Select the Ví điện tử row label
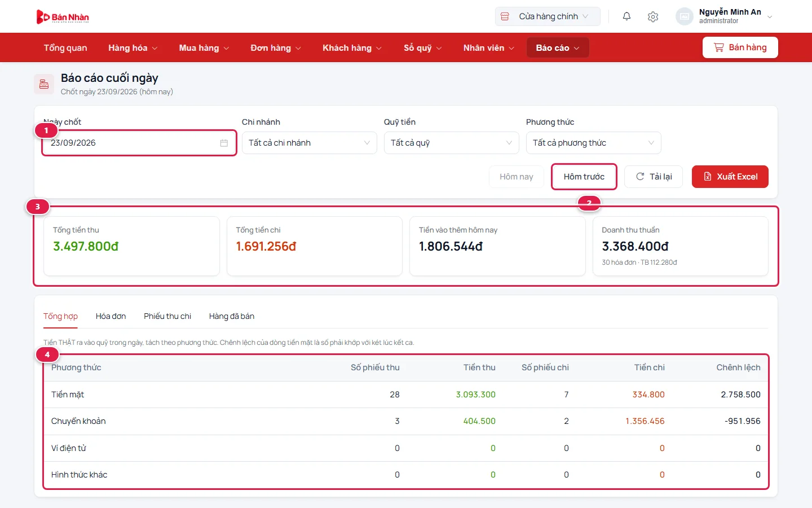Viewport: 812px width, 508px height. (x=69, y=448)
